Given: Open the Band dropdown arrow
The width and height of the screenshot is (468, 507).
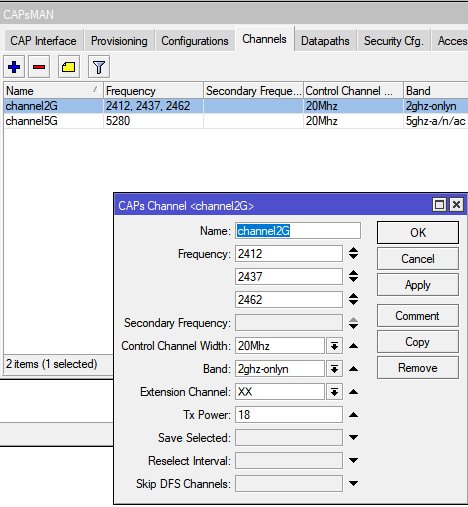Looking at the screenshot, I should pos(334,369).
